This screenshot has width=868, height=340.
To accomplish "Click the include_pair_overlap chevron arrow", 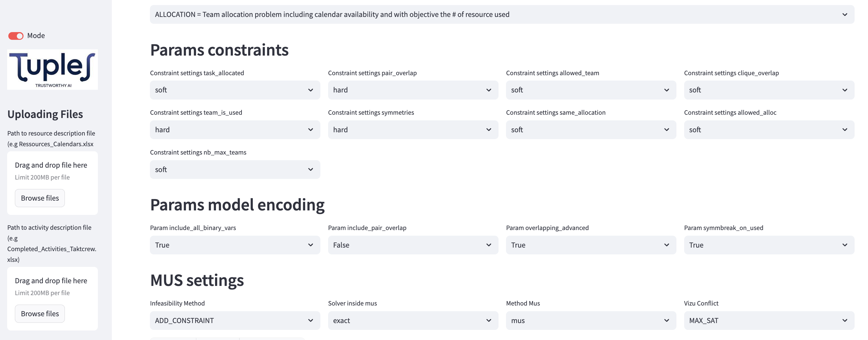I will [x=489, y=245].
